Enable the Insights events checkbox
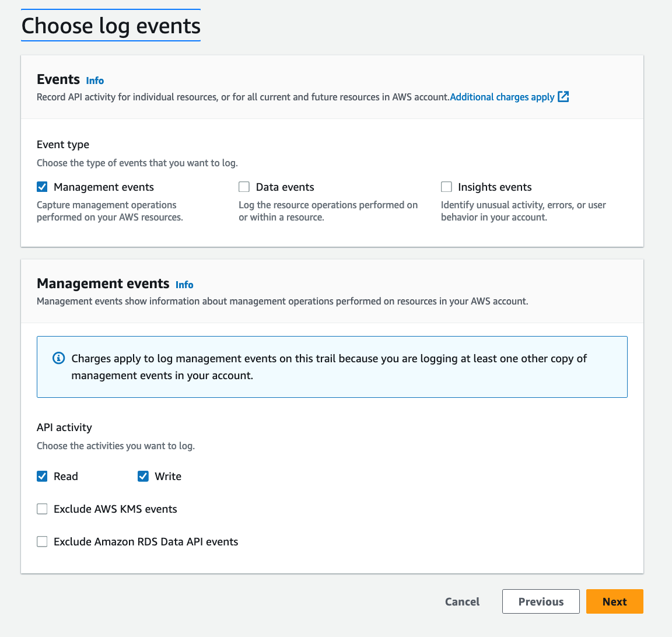 446,187
